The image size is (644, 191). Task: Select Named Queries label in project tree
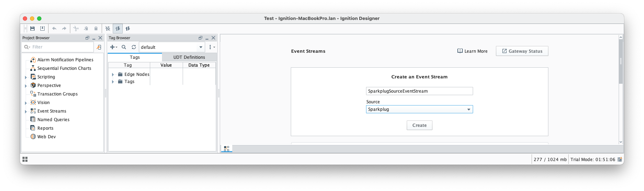coord(54,120)
